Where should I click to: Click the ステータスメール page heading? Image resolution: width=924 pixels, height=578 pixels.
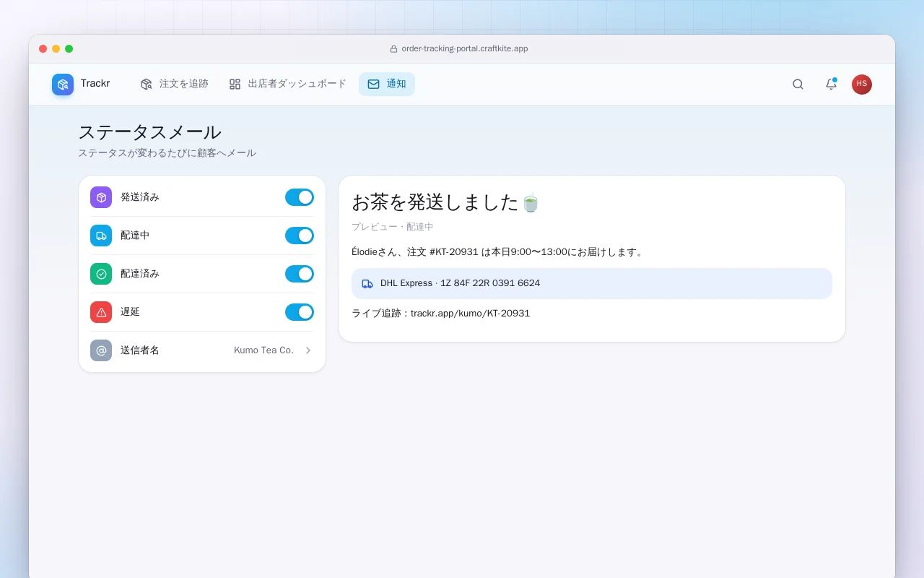pos(149,132)
